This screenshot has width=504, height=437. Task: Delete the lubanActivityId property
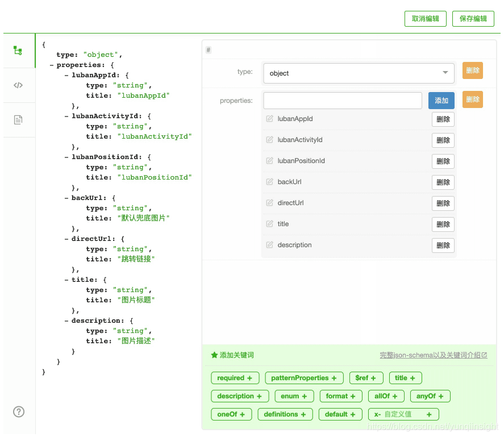443,140
